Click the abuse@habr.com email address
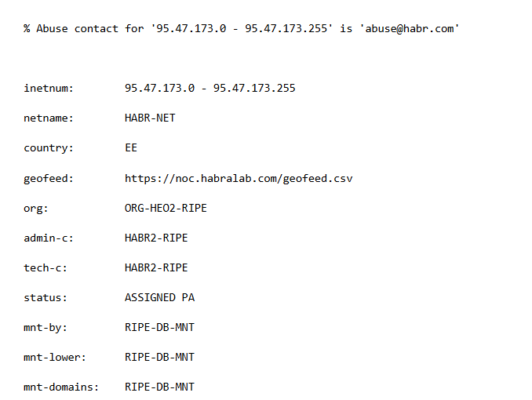Image resolution: width=532 pixels, height=400 pixels. click(x=409, y=29)
